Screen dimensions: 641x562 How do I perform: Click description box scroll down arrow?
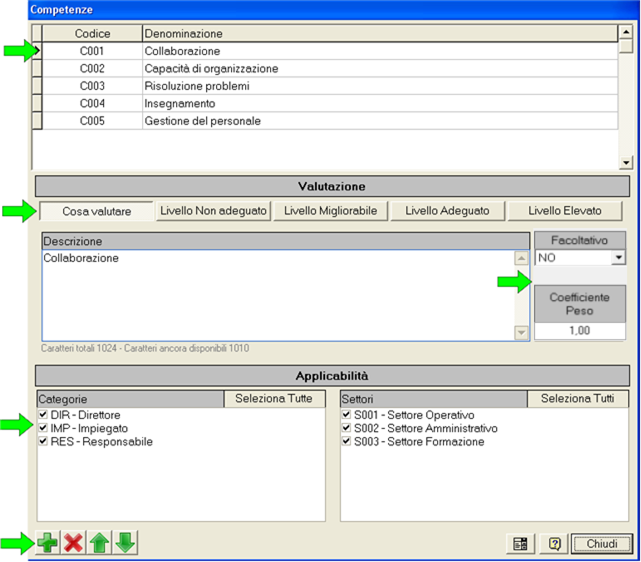click(x=520, y=333)
